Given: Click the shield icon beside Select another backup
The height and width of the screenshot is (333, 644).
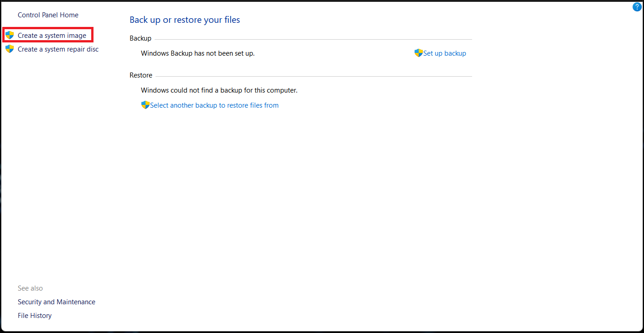Looking at the screenshot, I should [145, 105].
